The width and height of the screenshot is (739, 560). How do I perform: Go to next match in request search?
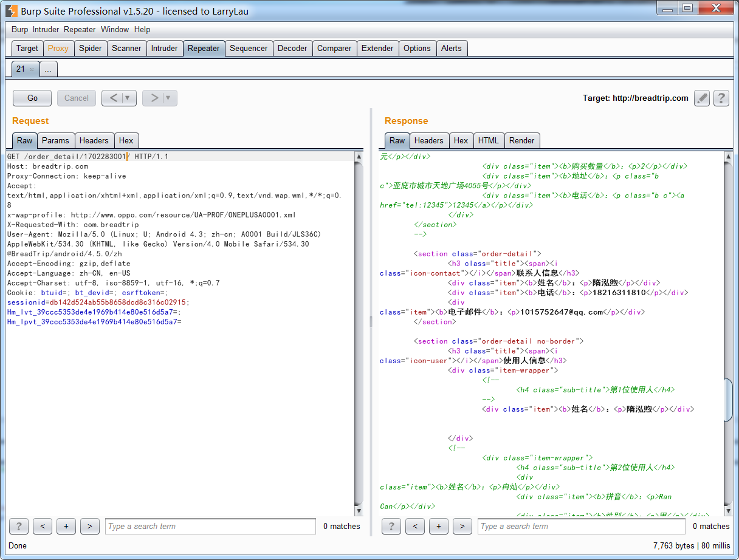[x=89, y=526]
